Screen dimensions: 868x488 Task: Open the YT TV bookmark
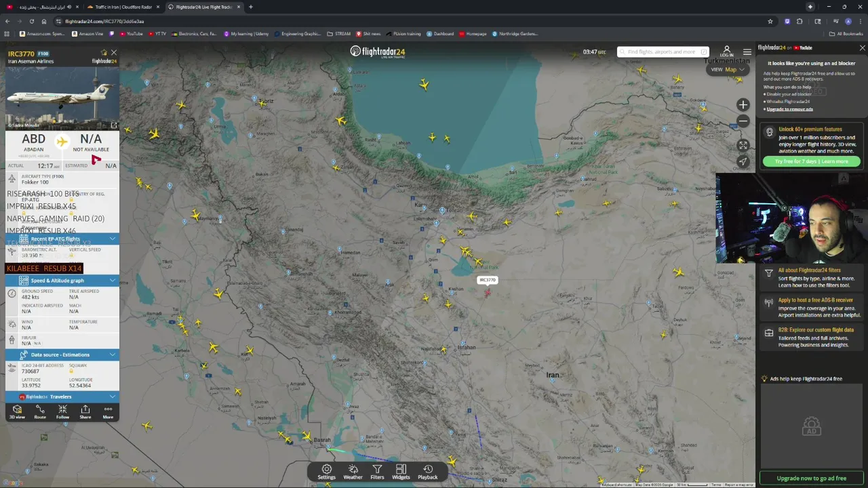(156, 33)
